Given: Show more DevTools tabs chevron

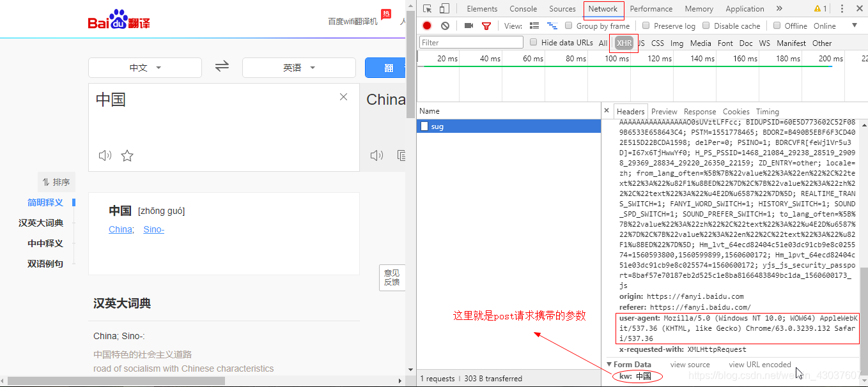Looking at the screenshot, I should point(779,9).
